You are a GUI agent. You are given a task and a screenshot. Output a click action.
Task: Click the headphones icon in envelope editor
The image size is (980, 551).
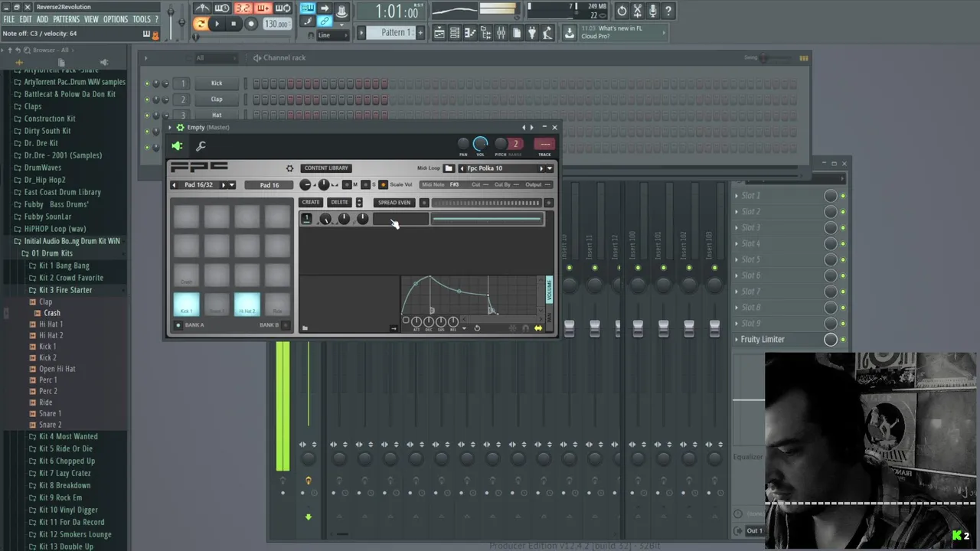525,328
